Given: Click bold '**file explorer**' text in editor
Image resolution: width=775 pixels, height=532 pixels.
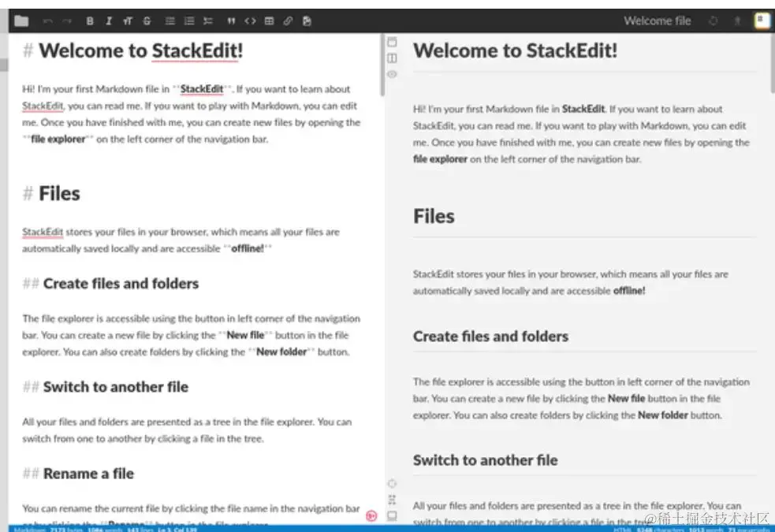Looking at the screenshot, I should point(58,140).
